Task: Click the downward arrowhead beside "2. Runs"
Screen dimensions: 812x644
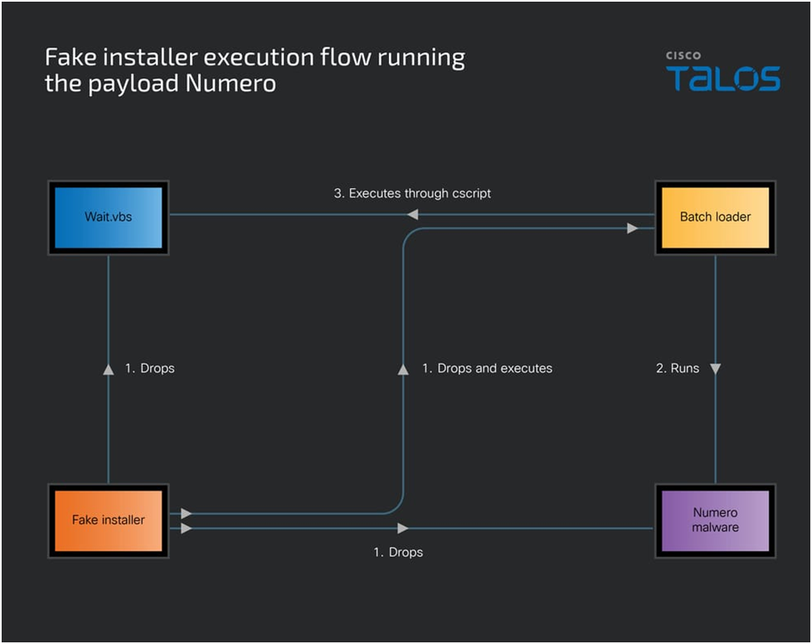Action: click(x=716, y=369)
